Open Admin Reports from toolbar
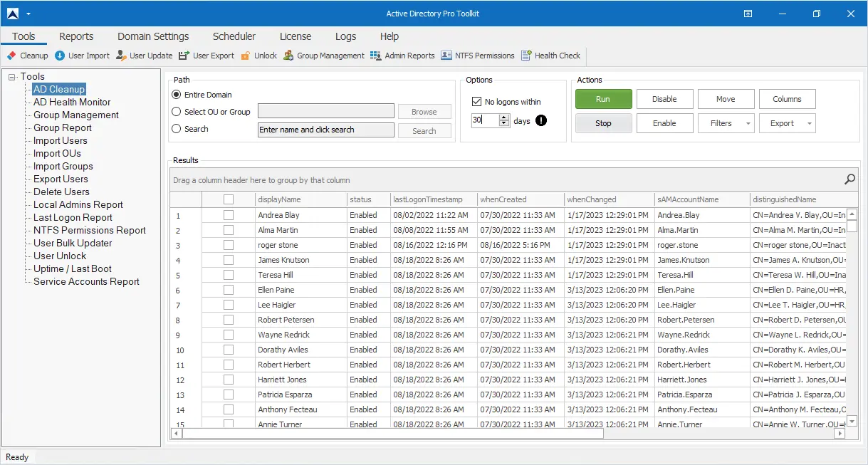Viewport: 868px width, 465px height. pyautogui.click(x=402, y=56)
